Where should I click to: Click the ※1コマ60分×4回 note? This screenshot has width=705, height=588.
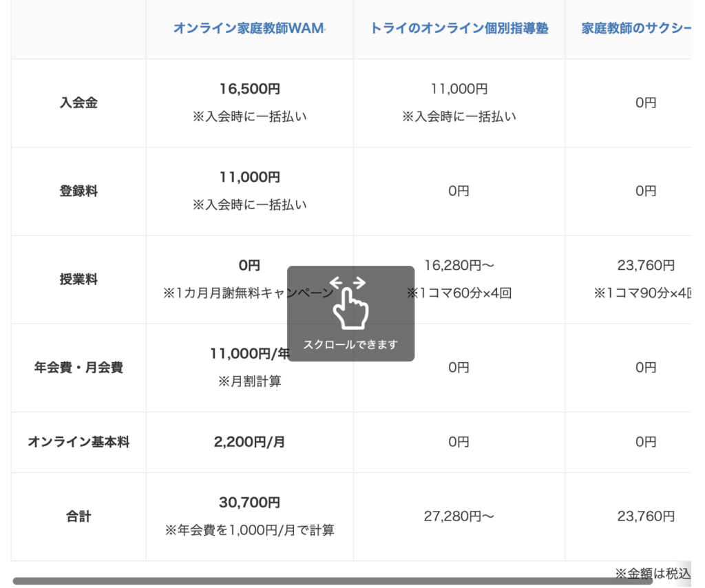tap(459, 293)
